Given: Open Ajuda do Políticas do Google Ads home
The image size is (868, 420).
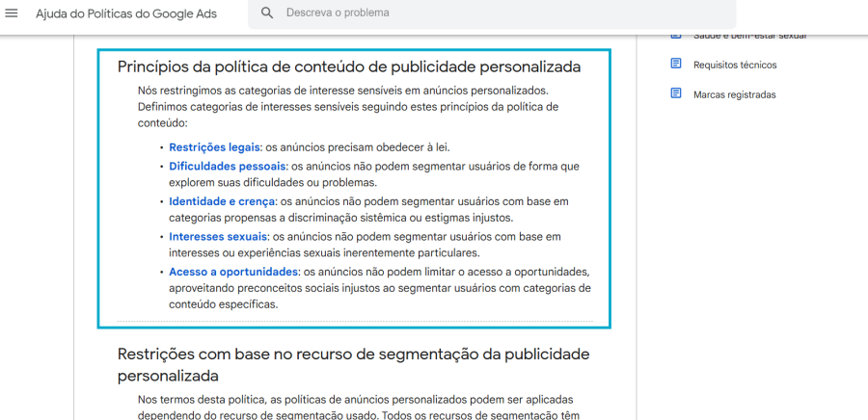Looking at the screenshot, I should [126, 13].
